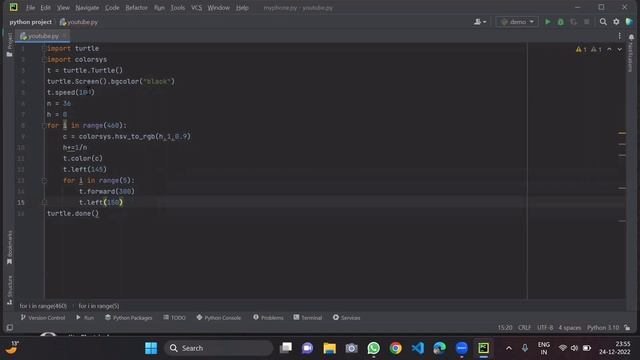
Task: Open Visual Studio Code from taskbar
Action: tap(418, 348)
